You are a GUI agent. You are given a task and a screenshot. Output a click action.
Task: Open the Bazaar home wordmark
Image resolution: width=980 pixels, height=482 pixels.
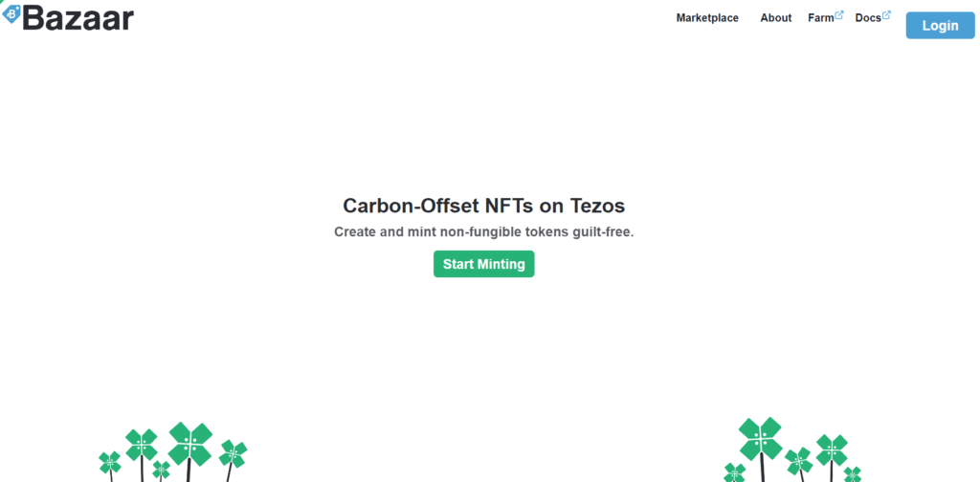tap(78, 18)
